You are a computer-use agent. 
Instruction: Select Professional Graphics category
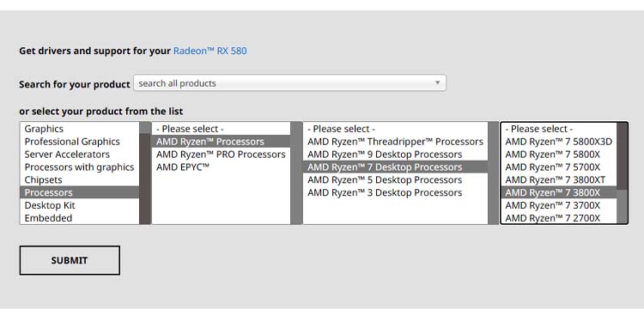pyautogui.click(x=80, y=142)
